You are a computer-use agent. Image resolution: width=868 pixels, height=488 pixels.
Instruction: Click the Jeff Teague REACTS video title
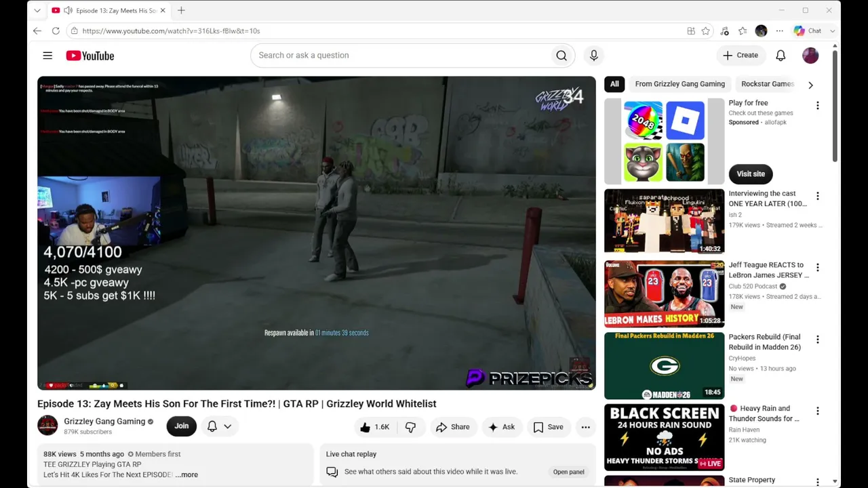pyautogui.click(x=768, y=270)
